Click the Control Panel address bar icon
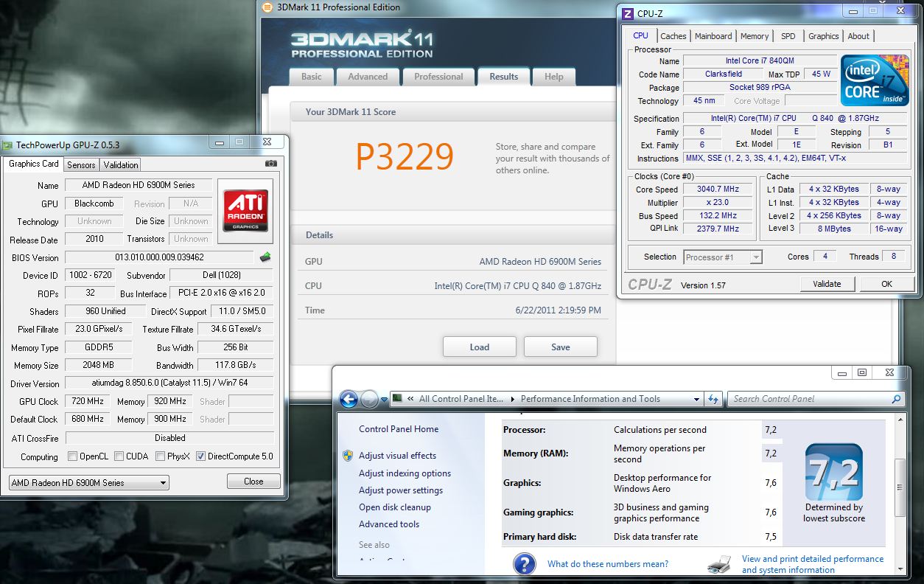Viewport: 924px width, 584px height. click(397, 399)
